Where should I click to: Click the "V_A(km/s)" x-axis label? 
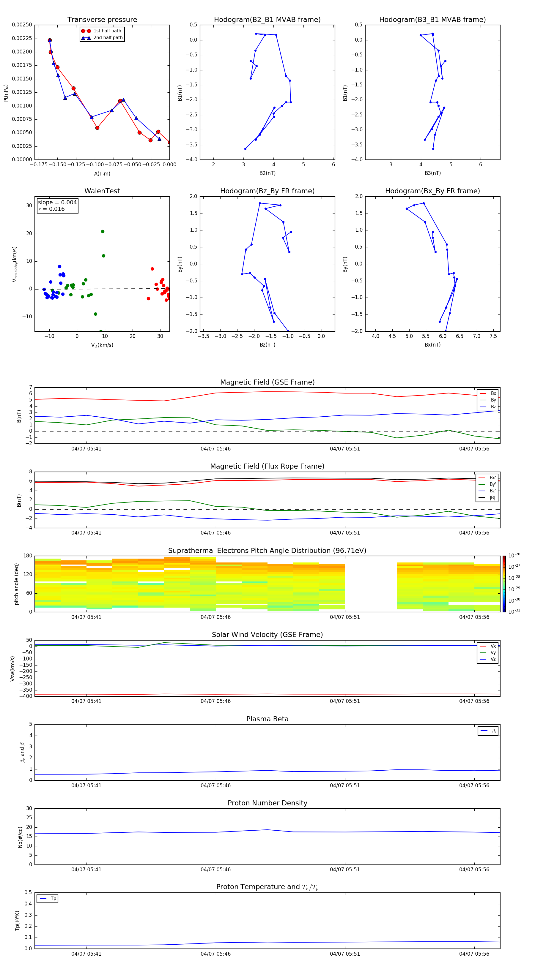(x=102, y=345)
